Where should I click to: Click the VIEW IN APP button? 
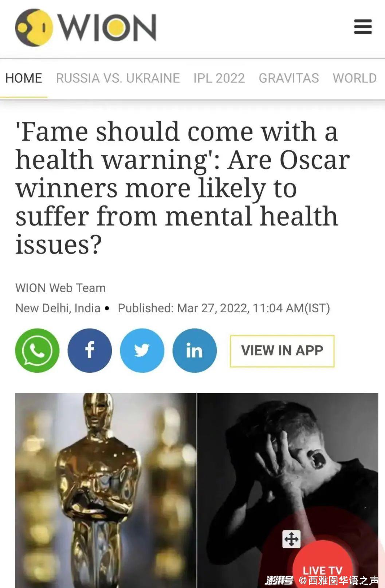click(x=282, y=351)
